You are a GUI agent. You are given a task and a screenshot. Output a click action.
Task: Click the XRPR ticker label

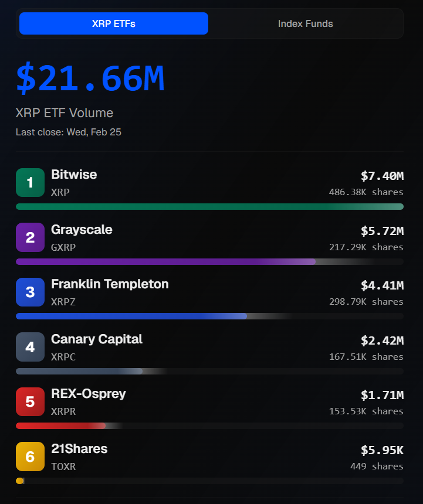coord(63,411)
